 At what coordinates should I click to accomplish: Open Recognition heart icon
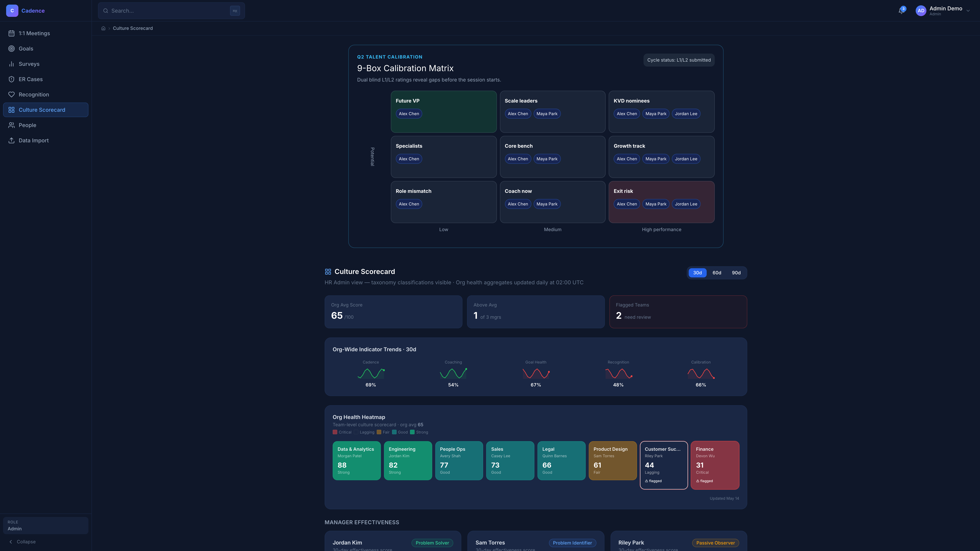point(11,94)
